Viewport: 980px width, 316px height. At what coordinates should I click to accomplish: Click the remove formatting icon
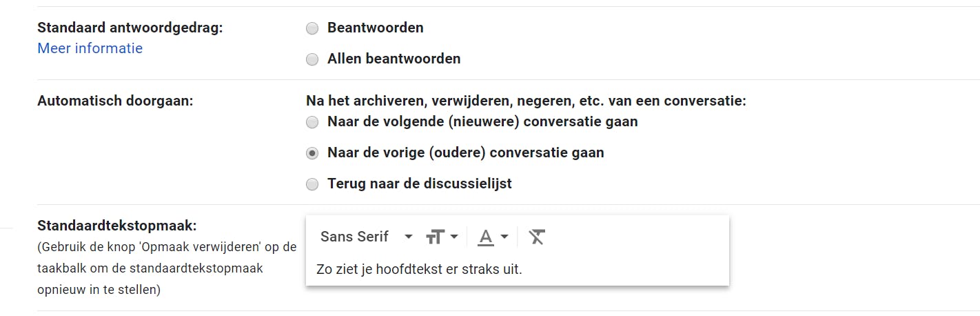point(536,237)
